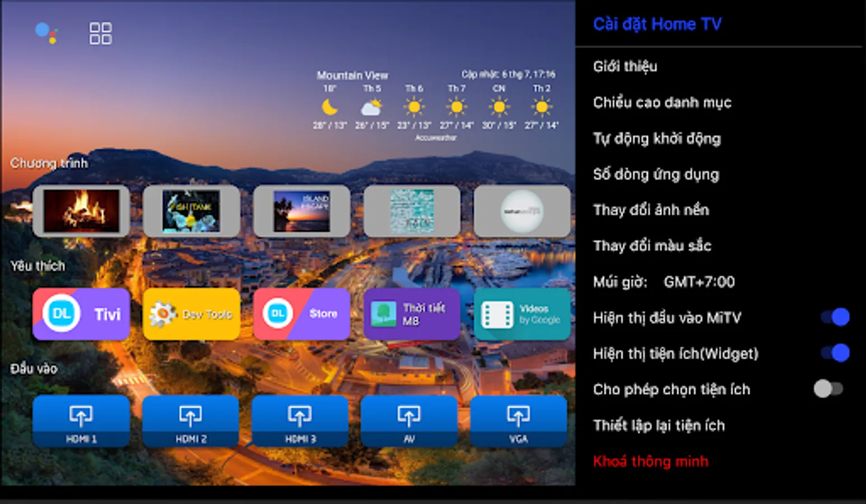Open the Giới thiệu menu entry
This screenshot has height=504, width=866.
tap(625, 67)
